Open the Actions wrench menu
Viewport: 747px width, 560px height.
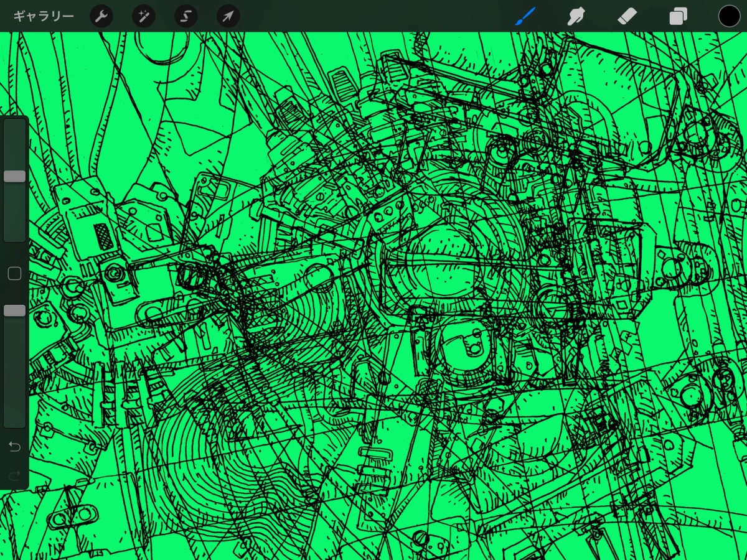pos(101,16)
